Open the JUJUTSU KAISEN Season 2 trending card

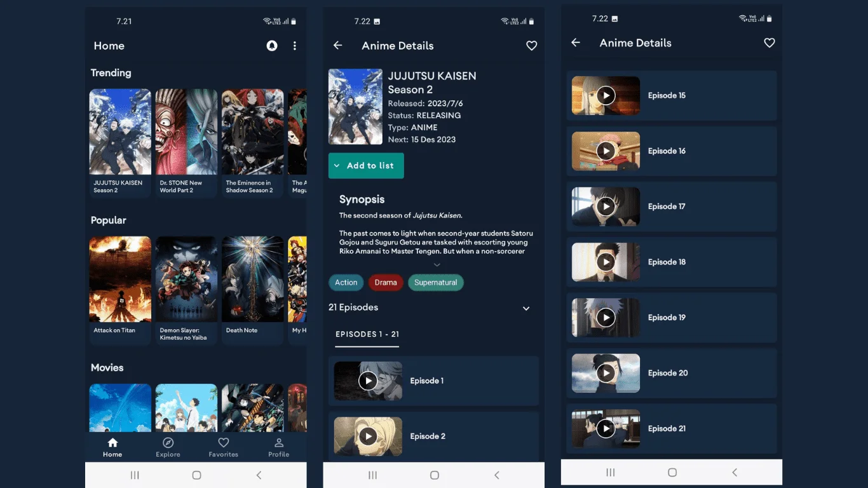120,143
